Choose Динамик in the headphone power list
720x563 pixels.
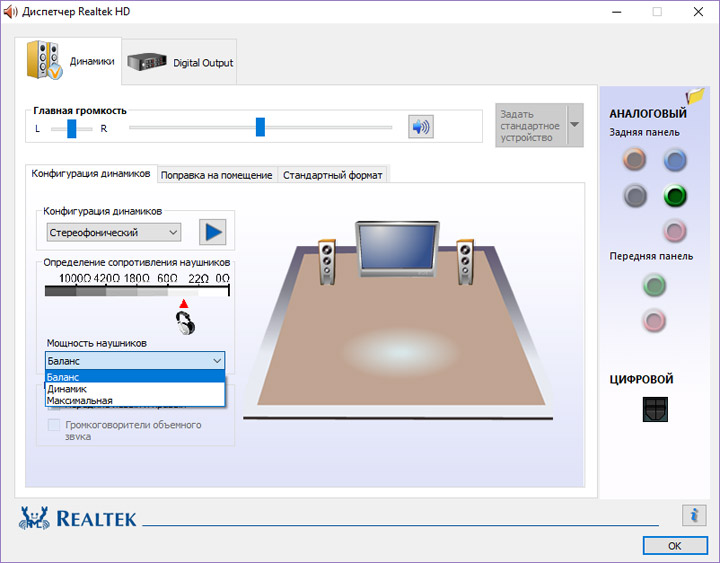pos(135,389)
